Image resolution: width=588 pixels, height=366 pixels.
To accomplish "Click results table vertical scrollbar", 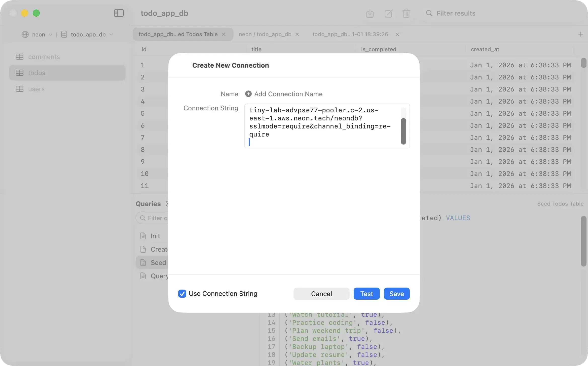I will click(x=583, y=63).
